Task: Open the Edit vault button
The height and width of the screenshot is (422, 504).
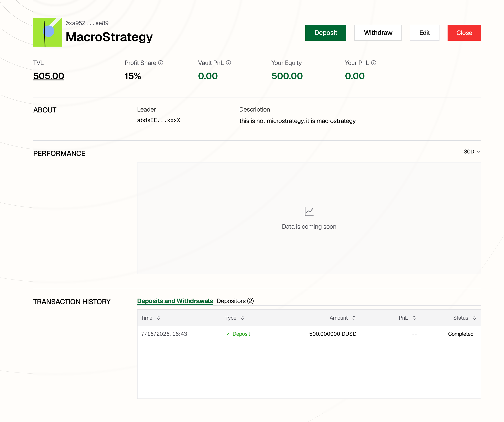Action: coord(424,33)
